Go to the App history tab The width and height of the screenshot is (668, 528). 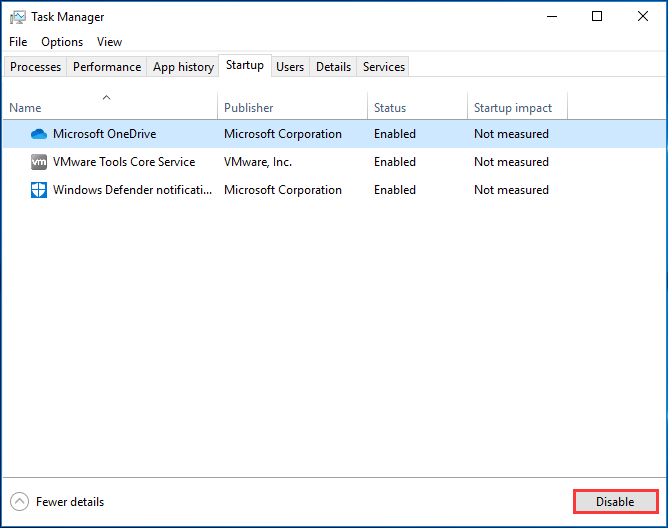[183, 67]
